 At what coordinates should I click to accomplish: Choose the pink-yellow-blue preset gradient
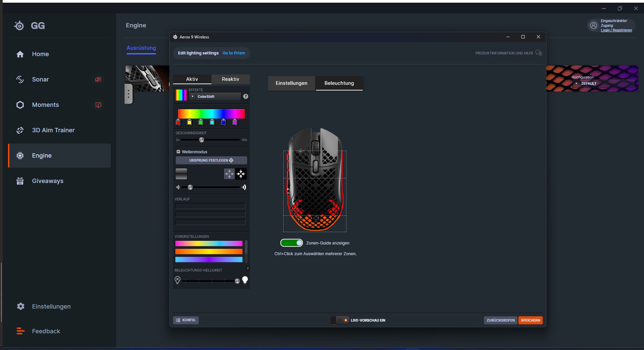[x=209, y=243]
